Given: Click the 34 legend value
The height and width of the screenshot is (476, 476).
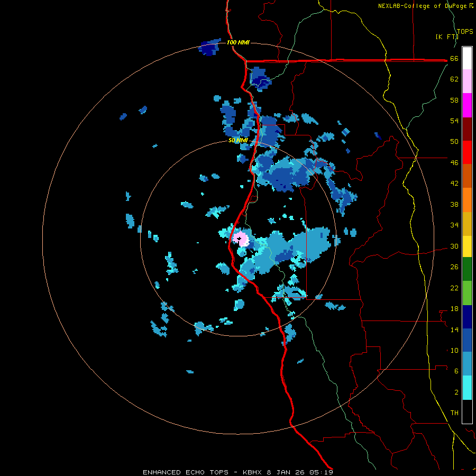Looking at the screenshot, I should pyautogui.click(x=454, y=225).
